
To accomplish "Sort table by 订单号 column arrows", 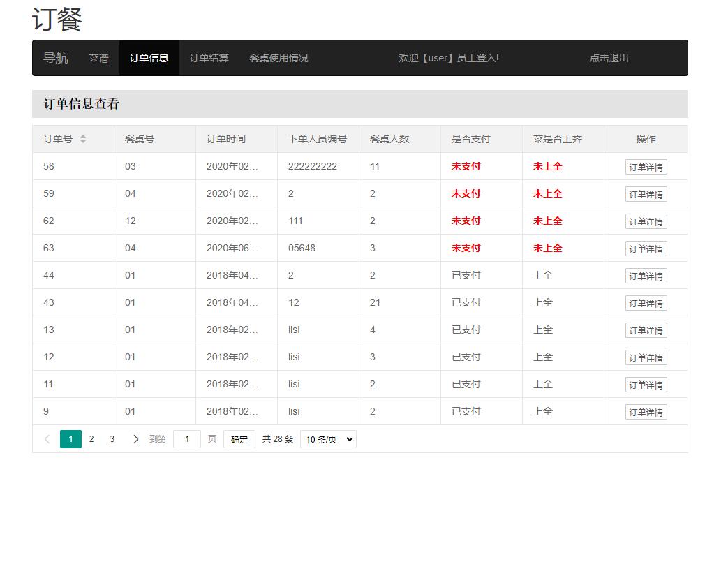I will [83, 139].
